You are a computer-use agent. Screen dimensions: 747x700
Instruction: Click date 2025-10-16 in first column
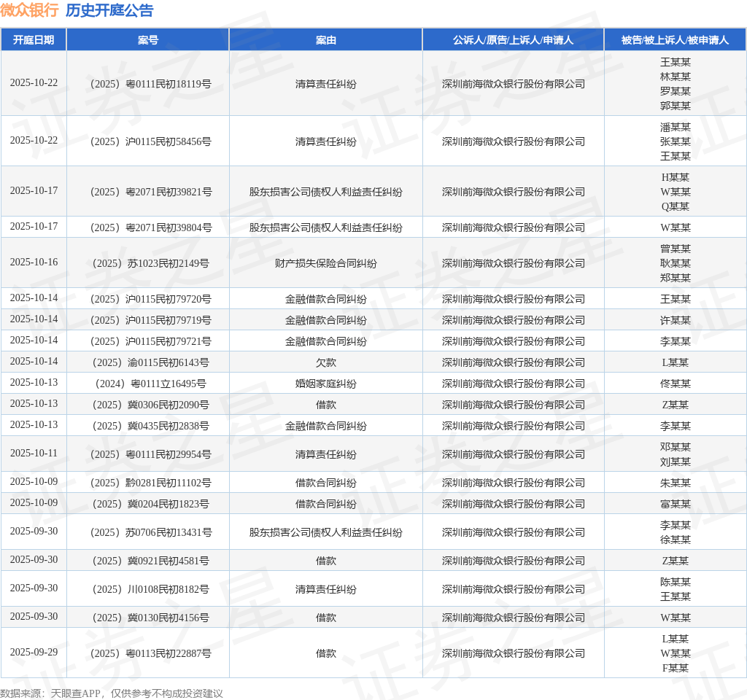click(x=34, y=262)
